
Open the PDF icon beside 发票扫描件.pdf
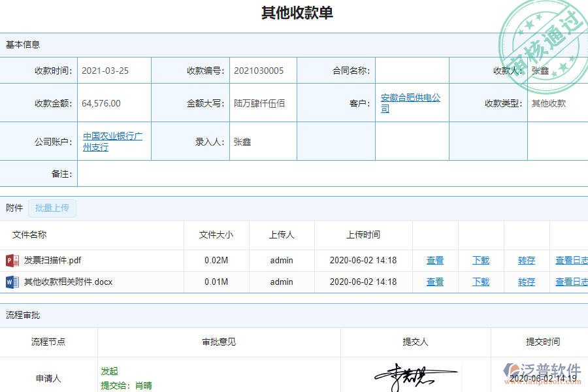(14, 260)
